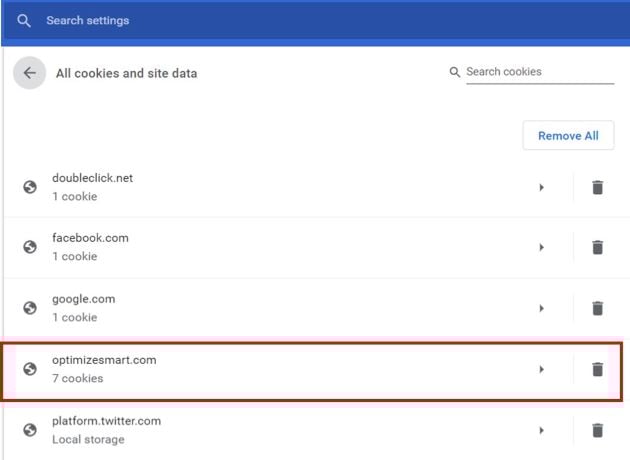Expand facebook.com cookie details arrow
Viewport: 630px width, 460px height.
click(x=541, y=247)
